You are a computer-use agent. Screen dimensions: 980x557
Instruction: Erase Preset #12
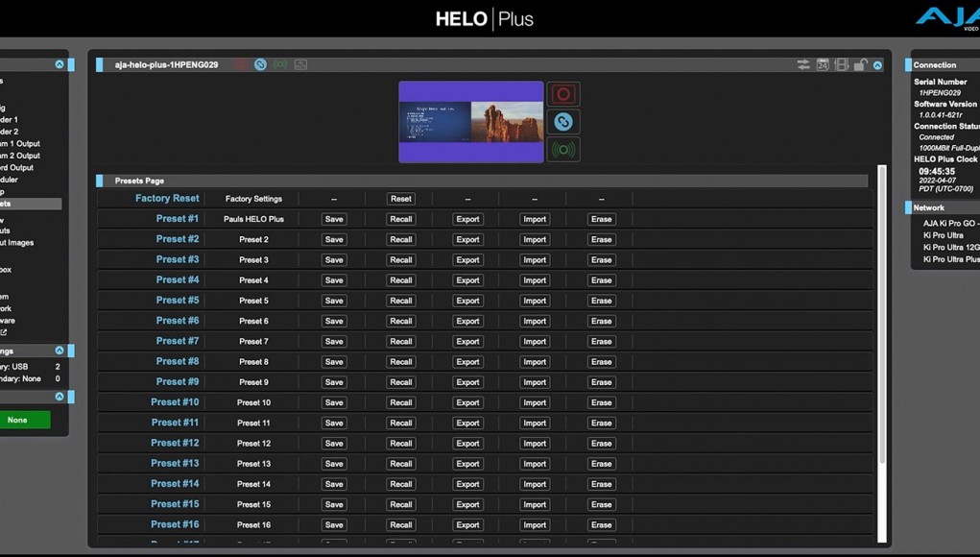(x=601, y=444)
